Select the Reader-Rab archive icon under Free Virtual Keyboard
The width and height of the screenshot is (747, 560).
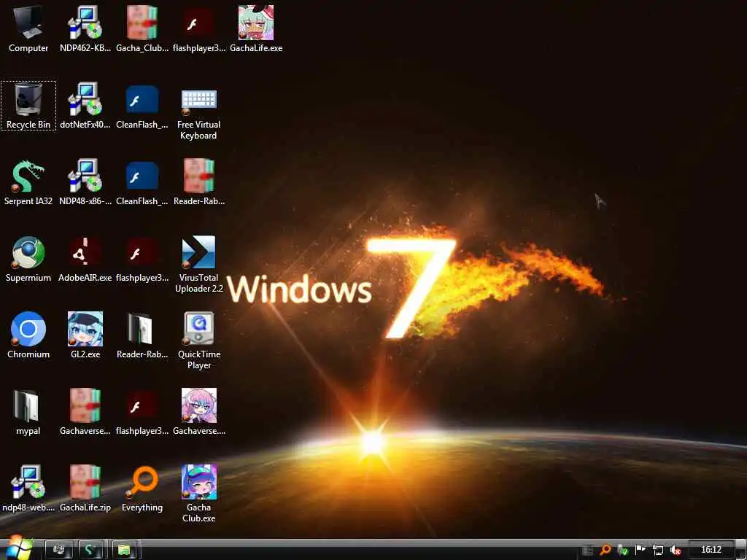coord(199,182)
